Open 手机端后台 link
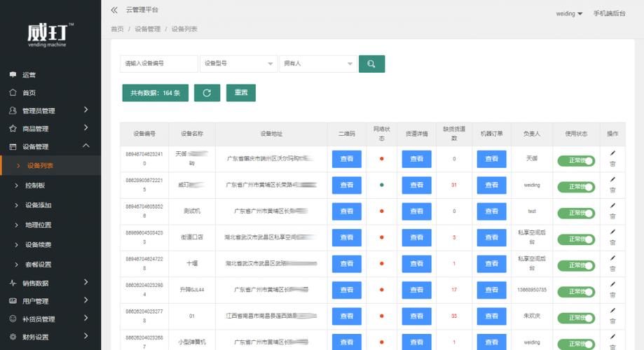 tap(609, 13)
